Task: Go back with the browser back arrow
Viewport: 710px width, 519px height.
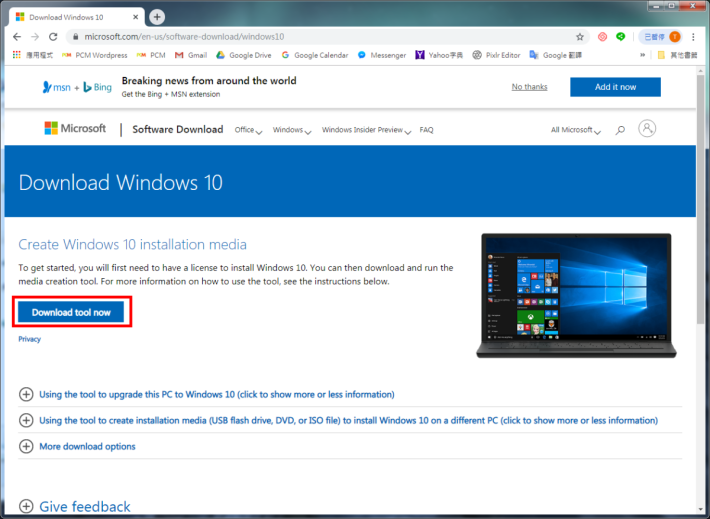Action: point(17,37)
